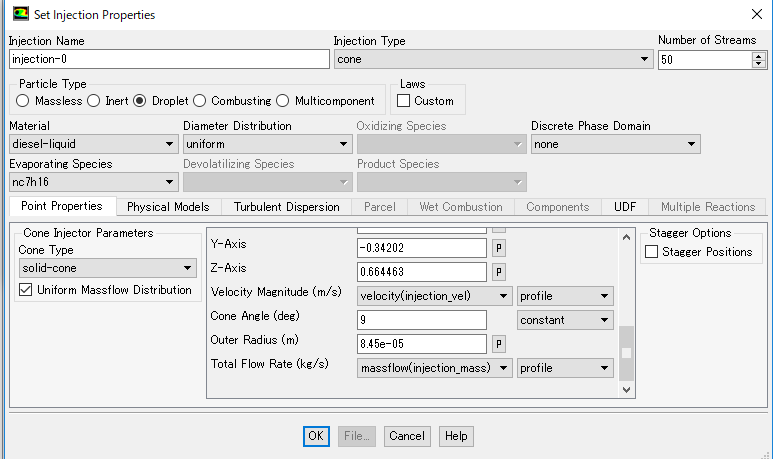Image resolution: width=773 pixels, height=459 pixels.
Task: Increase Number of Streams with up arrow
Action: pos(759,56)
